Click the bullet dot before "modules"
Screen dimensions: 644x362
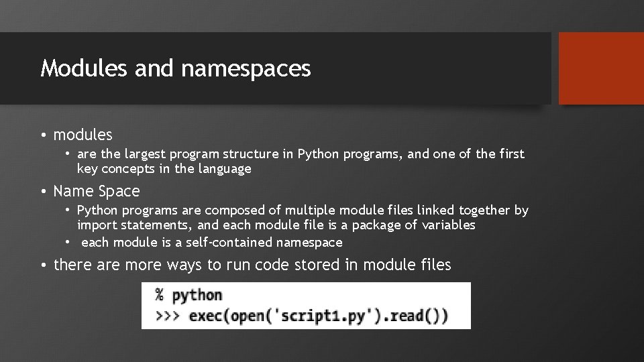pos(43,135)
